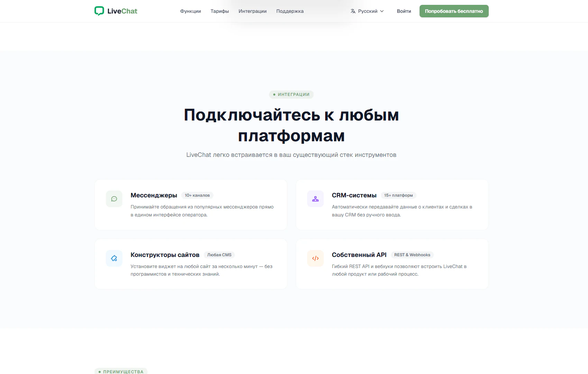
Task: Click the CRM-системы card heading
Action: click(x=354, y=195)
